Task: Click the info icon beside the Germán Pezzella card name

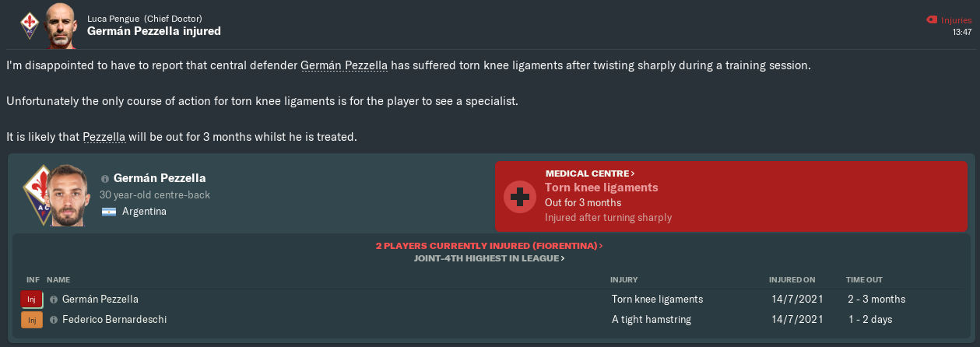Action: (x=105, y=179)
